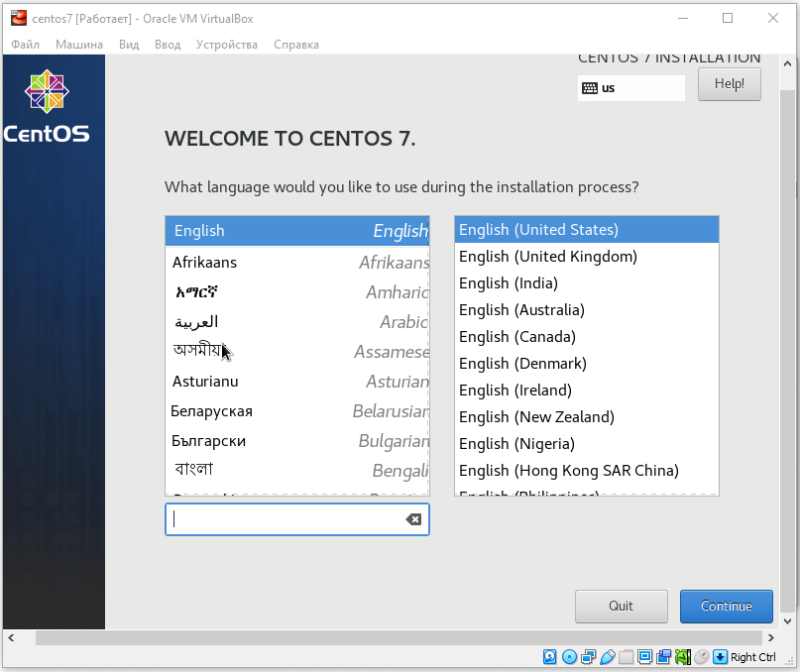Open the Устройства menu

pyautogui.click(x=227, y=45)
